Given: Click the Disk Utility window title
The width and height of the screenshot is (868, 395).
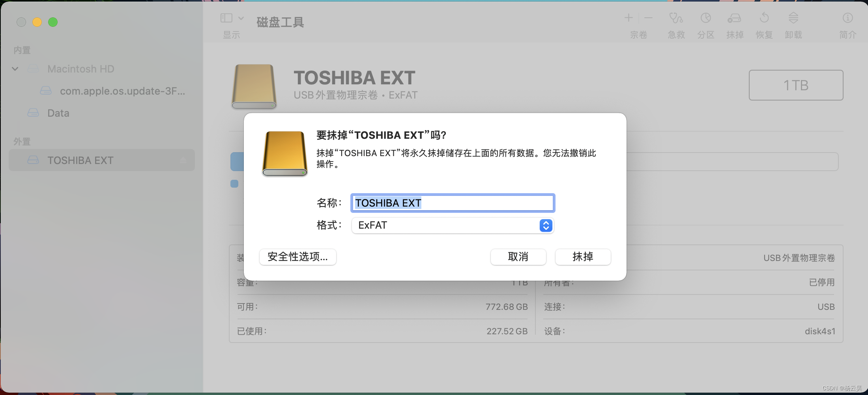Looking at the screenshot, I should click(x=280, y=22).
